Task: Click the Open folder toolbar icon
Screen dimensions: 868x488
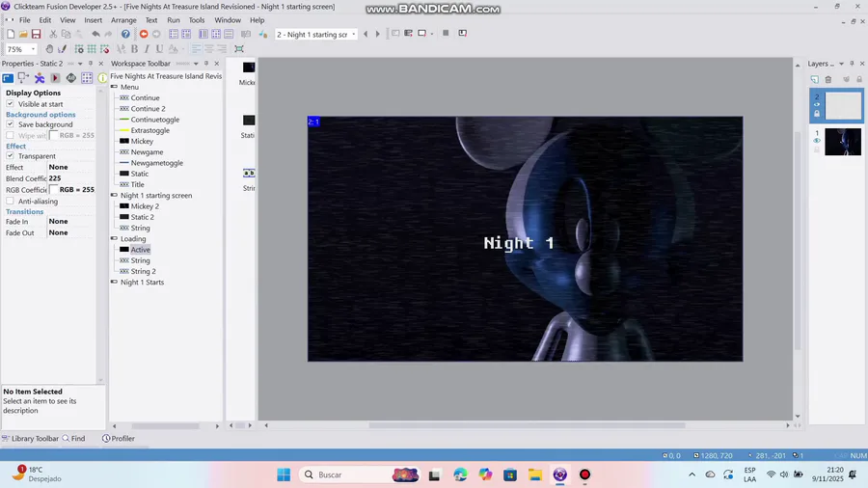Action: click(23, 35)
